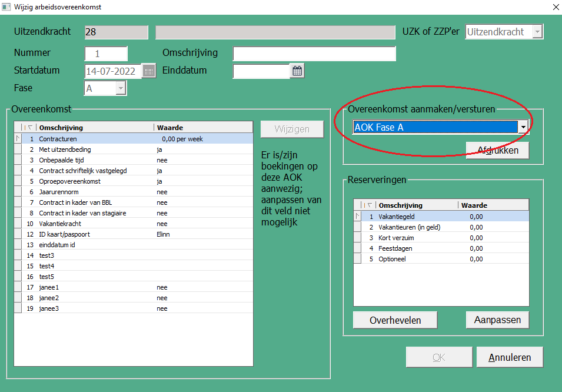
Task: Click the 0,00 per week value
Action: coord(182,139)
